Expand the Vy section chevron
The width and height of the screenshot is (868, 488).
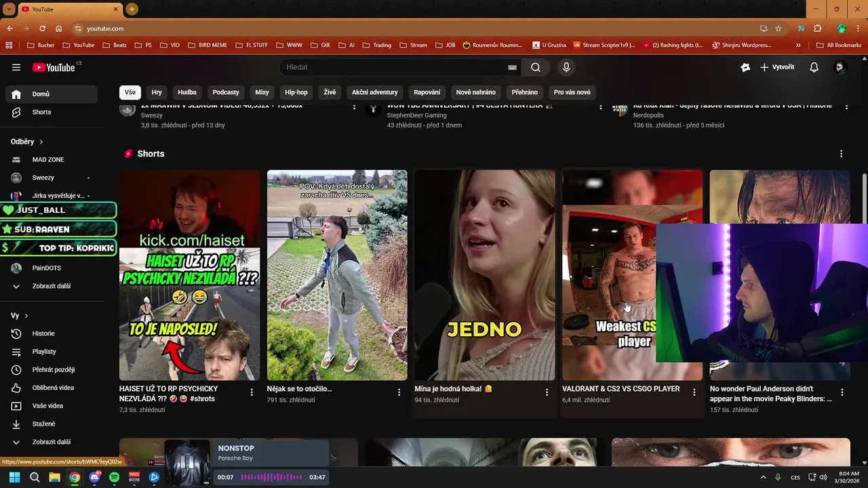point(26,316)
